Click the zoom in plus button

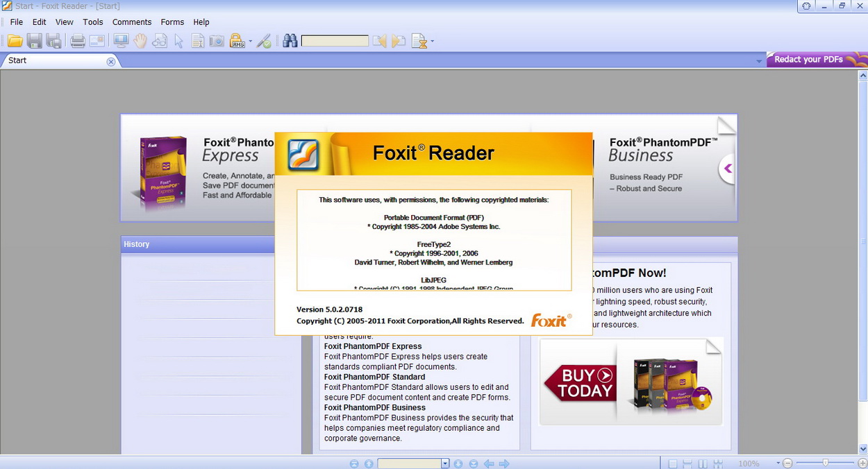862,463
